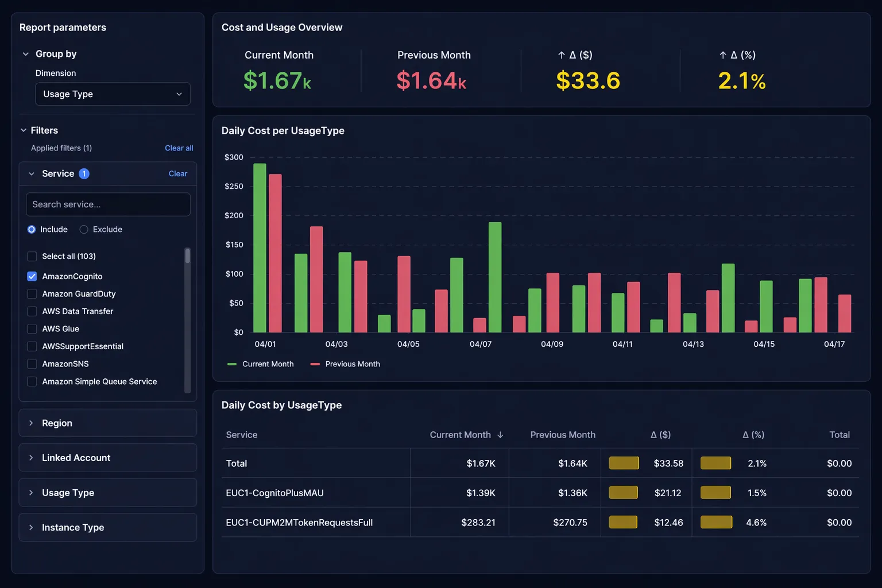Click the $12.46 delta value
This screenshot has height=588, width=882.
click(668, 523)
